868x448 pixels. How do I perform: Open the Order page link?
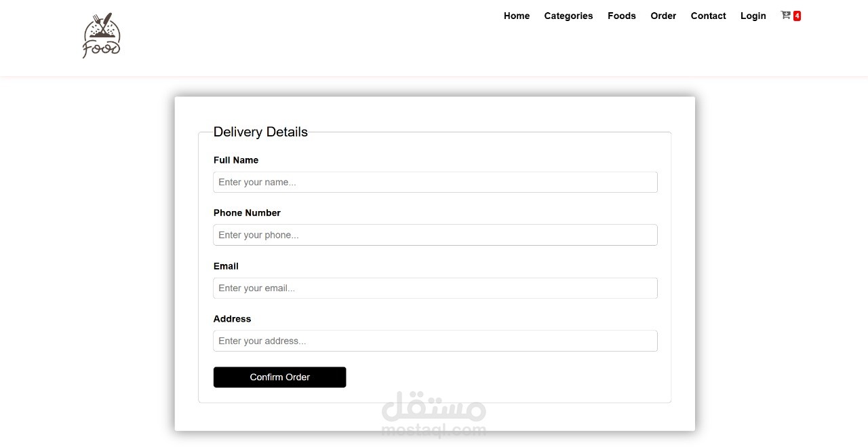(663, 16)
